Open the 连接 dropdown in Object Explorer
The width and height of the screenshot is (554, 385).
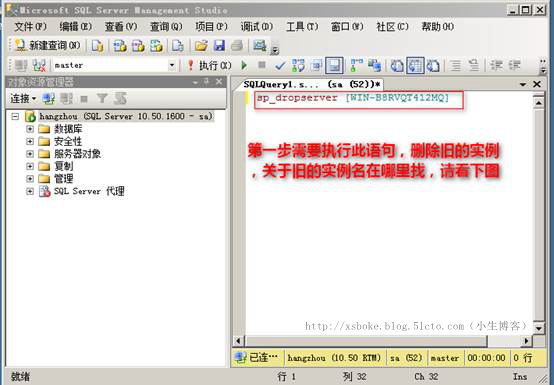23,99
